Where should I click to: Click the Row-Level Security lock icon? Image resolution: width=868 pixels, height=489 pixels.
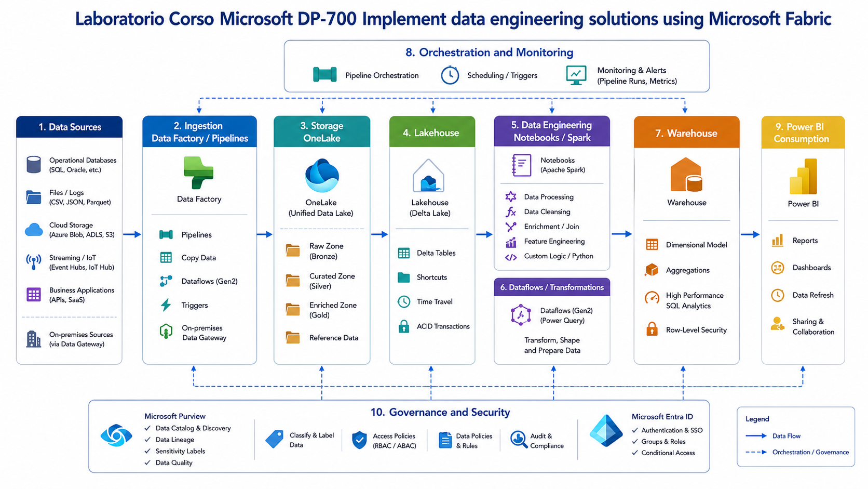click(x=652, y=329)
